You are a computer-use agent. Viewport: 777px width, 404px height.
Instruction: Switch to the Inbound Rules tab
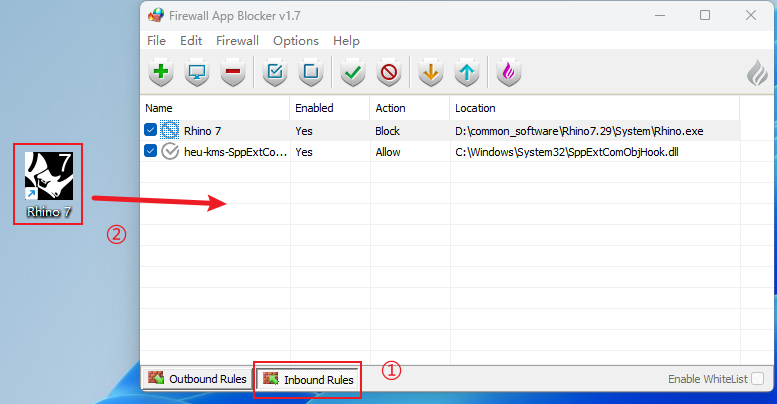(308, 379)
